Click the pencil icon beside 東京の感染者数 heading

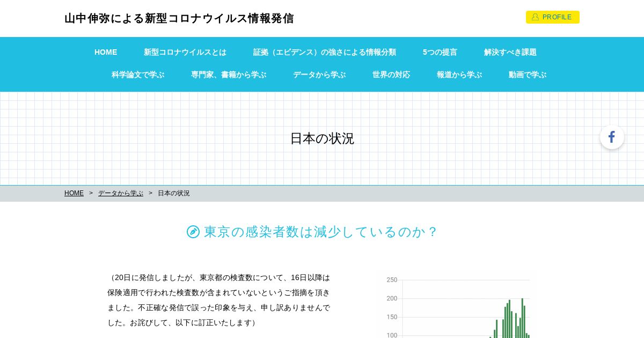[x=193, y=232]
